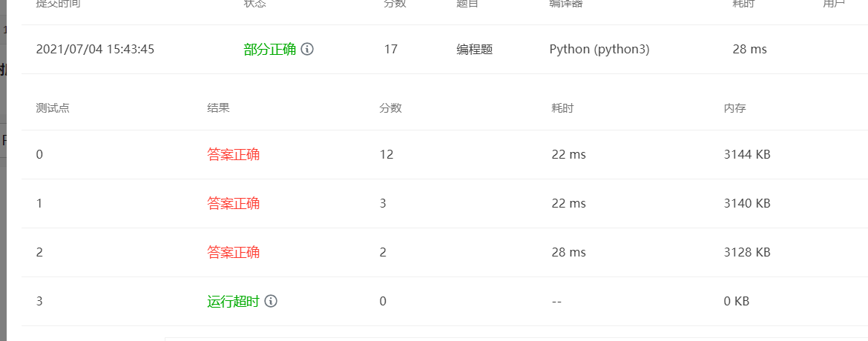Click the 编程题 problem type cell
Image resolution: width=868 pixels, height=341 pixels.
pos(474,49)
